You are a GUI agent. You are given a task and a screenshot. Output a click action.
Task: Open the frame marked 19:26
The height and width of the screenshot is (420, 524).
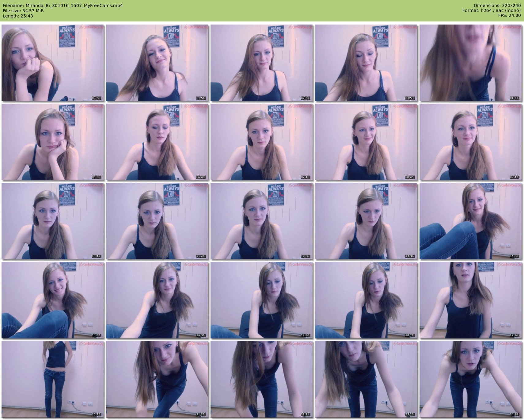coord(470,300)
